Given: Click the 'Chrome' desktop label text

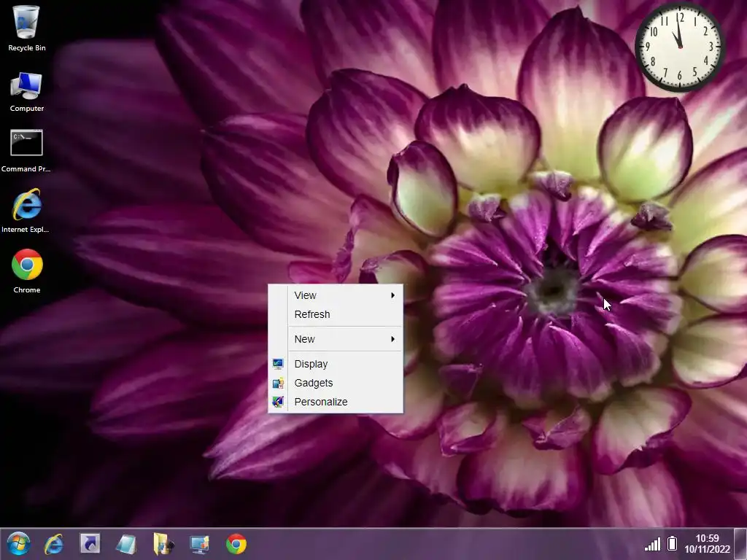Looking at the screenshot, I should 27,289.
